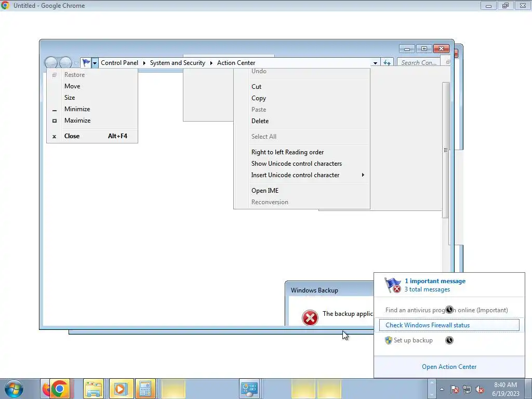The image size is (532, 399).
Task: Click the Action Center flag in system tray
Action: [454, 390]
